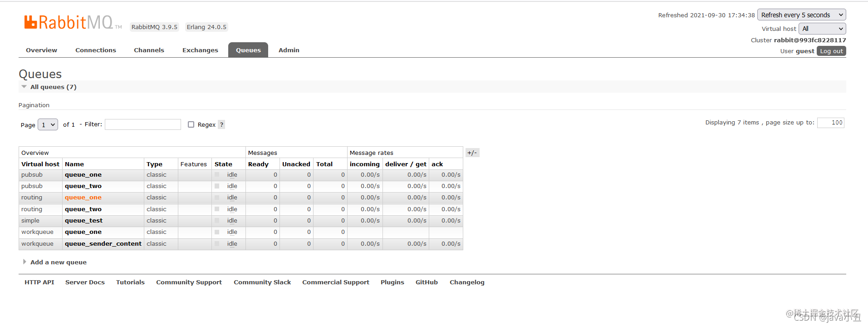Open queue_two in the pubsub virtual host
868x327 pixels.
[83, 186]
